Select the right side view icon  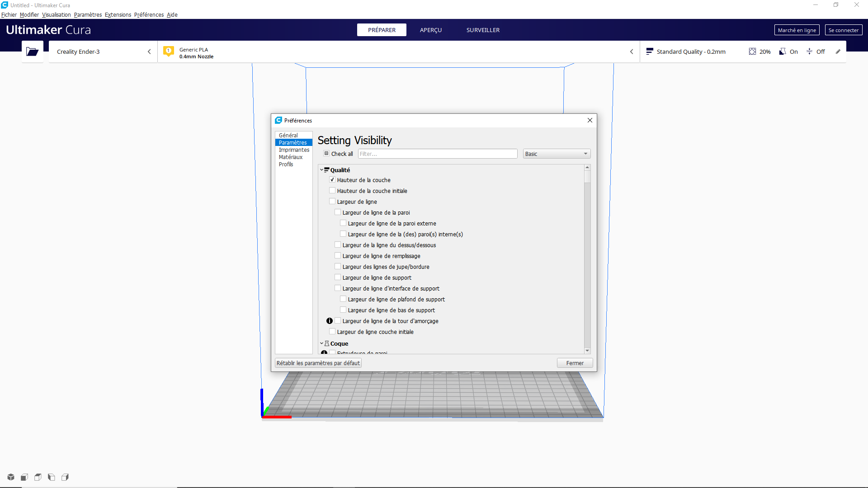(x=65, y=477)
